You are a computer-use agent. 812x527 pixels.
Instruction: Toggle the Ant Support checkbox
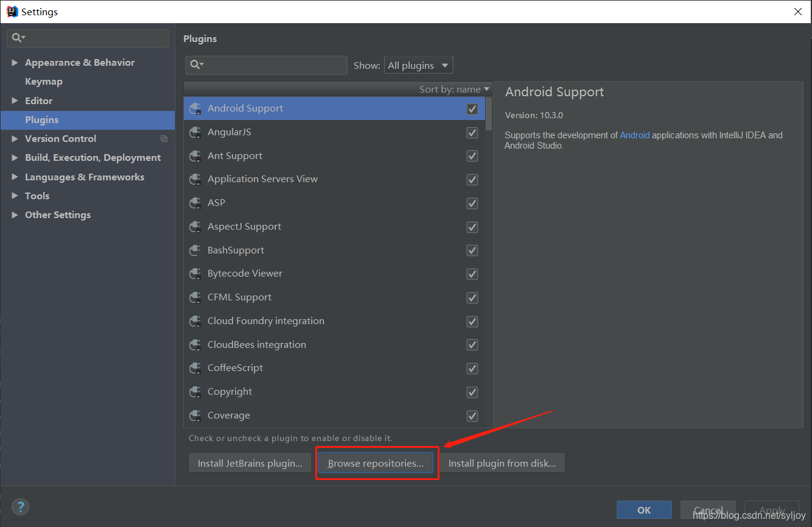[x=472, y=156]
